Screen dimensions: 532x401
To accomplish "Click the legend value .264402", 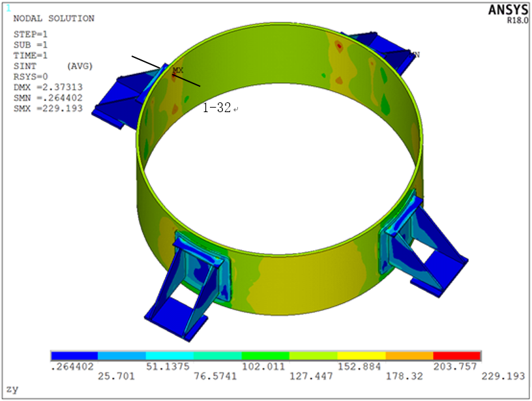I will (x=72, y=366).
